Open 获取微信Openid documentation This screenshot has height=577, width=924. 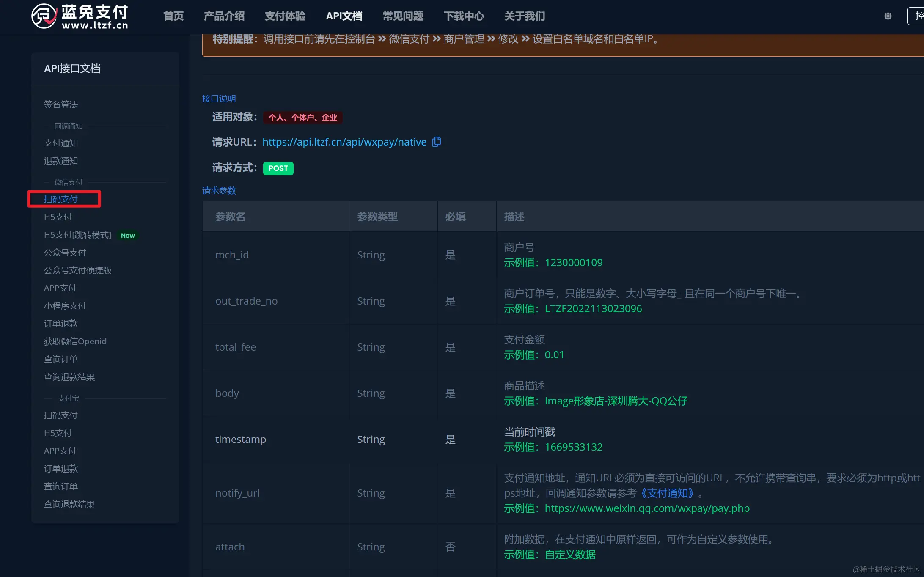click(75, 341)
